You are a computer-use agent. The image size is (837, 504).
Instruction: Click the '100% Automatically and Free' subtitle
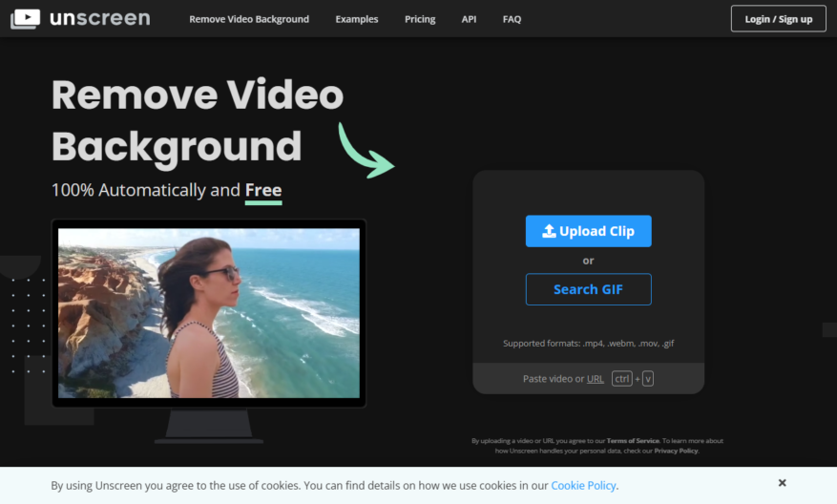coord(167,190)
